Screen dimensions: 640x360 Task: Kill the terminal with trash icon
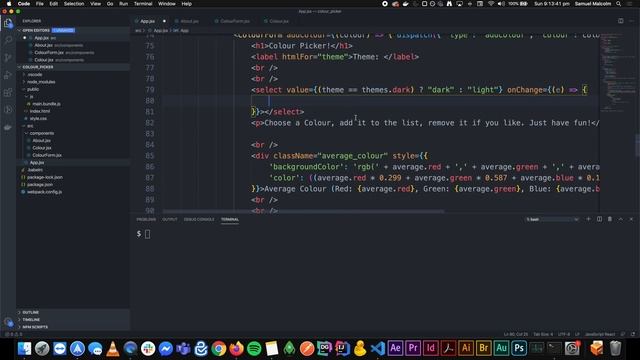pyautogui.click(x=610, y=219)
